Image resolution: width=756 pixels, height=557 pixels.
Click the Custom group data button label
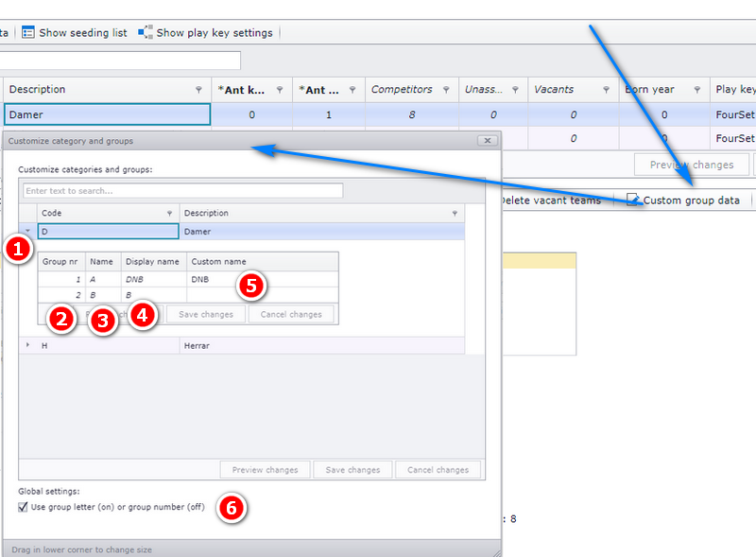(692, 200)
